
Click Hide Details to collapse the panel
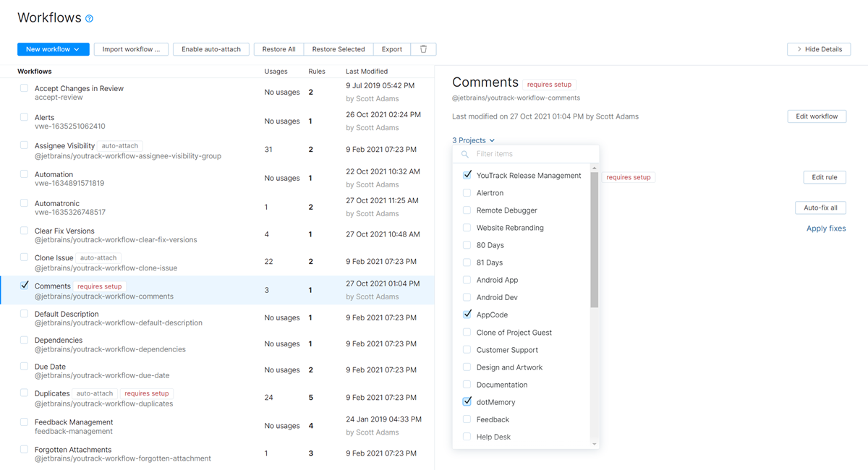click(x=818, y=48)
